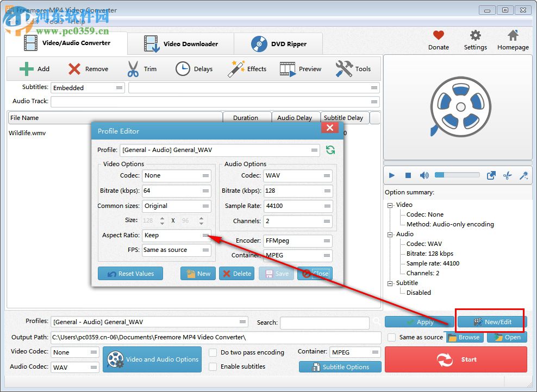Check Same as source output path
Viewport: 537px width, 392px height.
391,337
